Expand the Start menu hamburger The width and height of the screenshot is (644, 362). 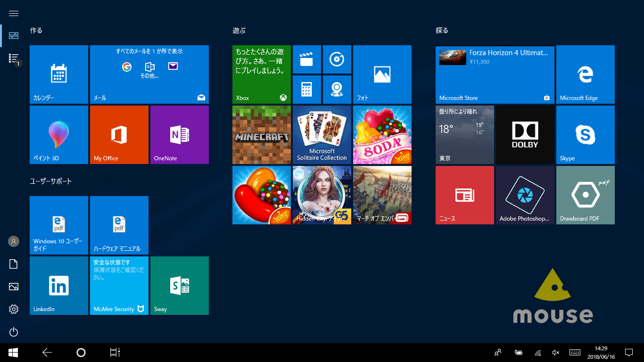point(13,13)
